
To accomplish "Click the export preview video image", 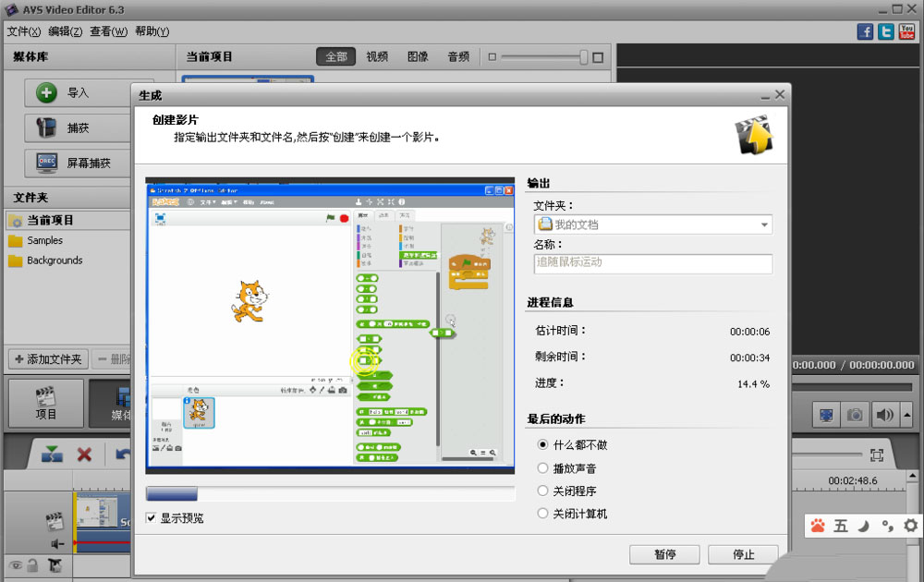I will [330, 326].
